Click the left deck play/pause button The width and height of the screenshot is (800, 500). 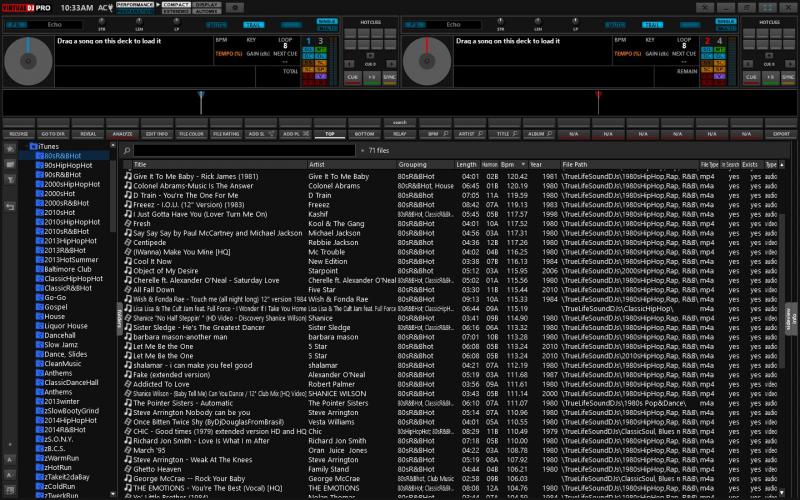tap(371, 78)
